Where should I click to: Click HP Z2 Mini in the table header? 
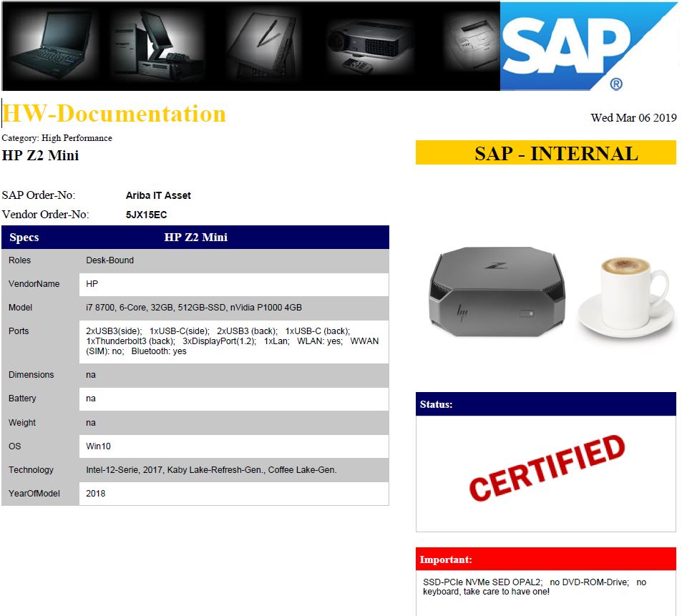196,238
